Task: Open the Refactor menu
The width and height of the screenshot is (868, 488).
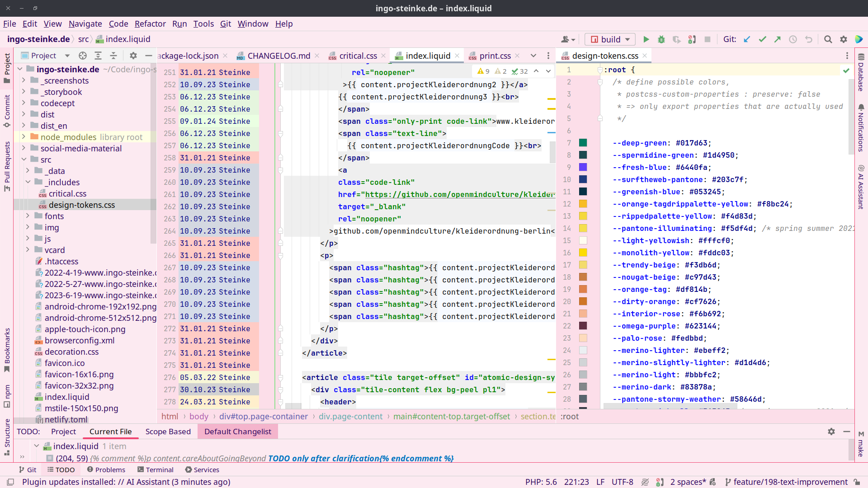Action: 150,24
